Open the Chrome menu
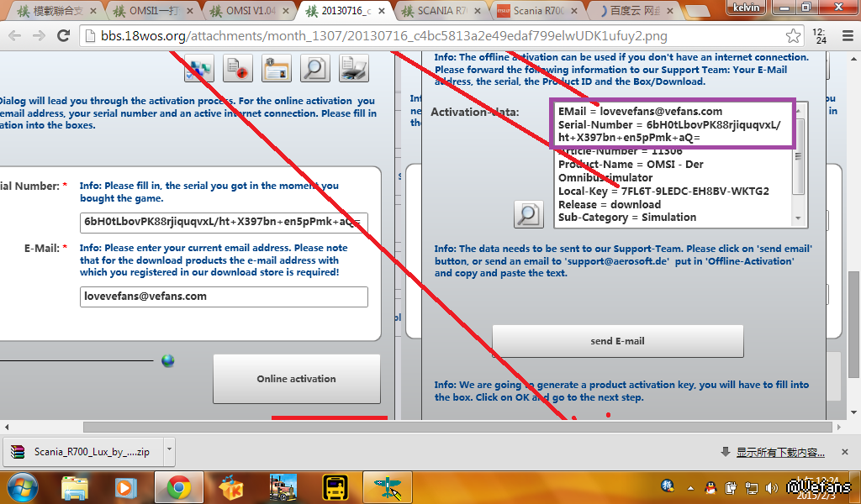 tap(848, 36)
